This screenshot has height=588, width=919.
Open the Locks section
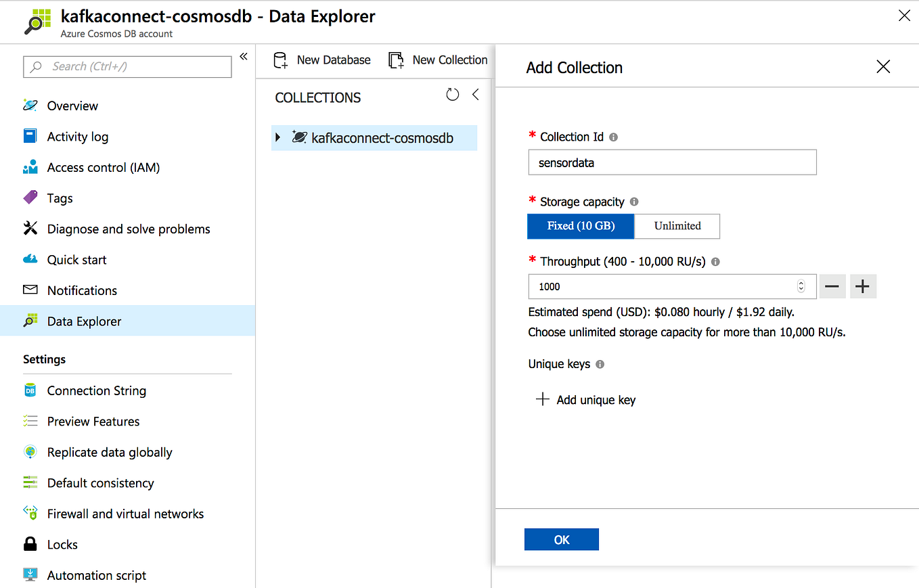pyautogui.click(x=62, y=544)
